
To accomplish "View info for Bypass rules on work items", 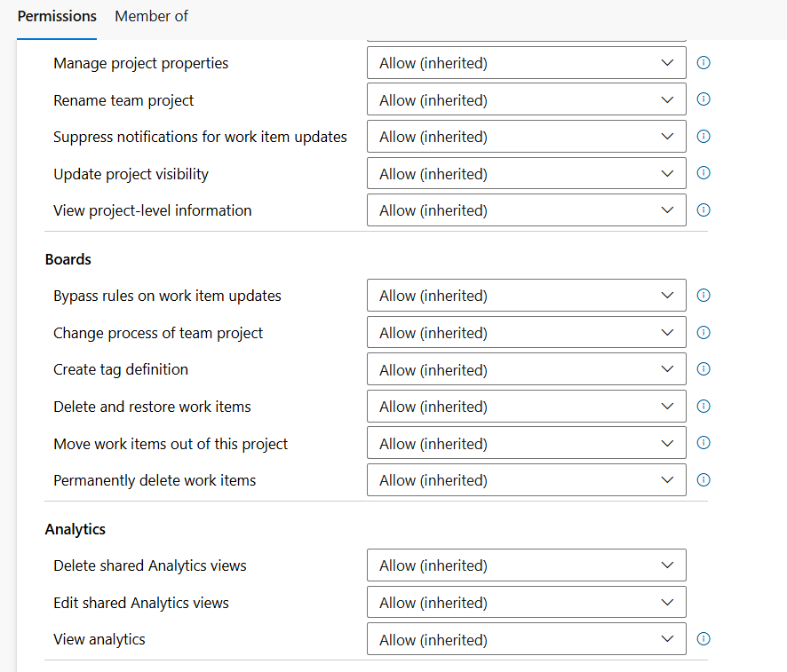I will (x=703, y=295).
